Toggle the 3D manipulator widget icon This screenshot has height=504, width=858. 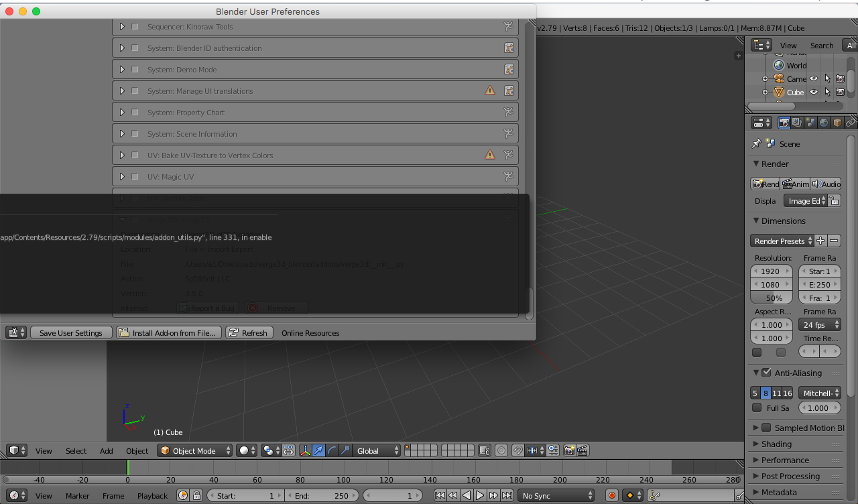coord(305,450)
